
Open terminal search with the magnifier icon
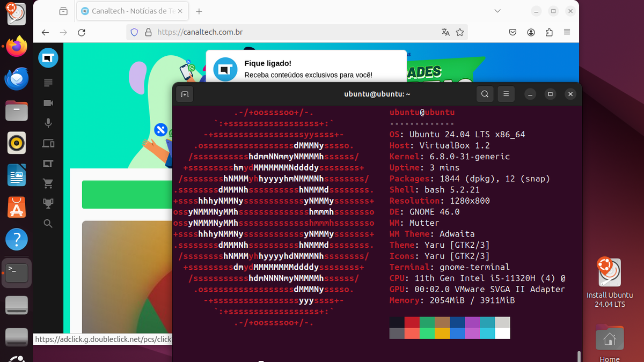(x=485, y=94)
